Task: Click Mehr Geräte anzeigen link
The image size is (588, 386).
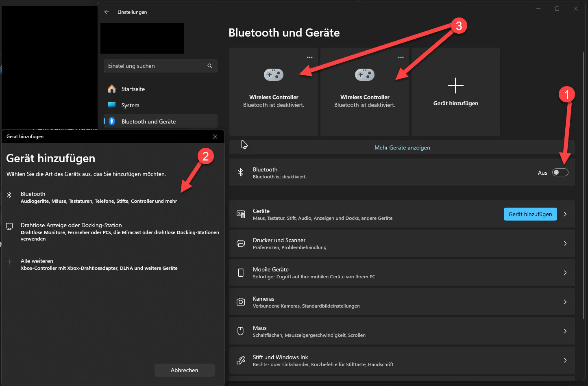Action: coord(402,147)
